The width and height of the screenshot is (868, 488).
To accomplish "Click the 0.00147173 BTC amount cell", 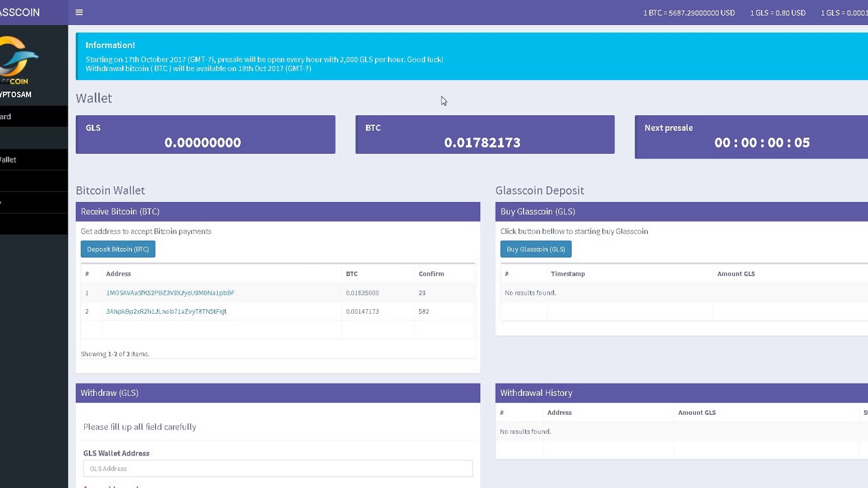I will [362, 311].
